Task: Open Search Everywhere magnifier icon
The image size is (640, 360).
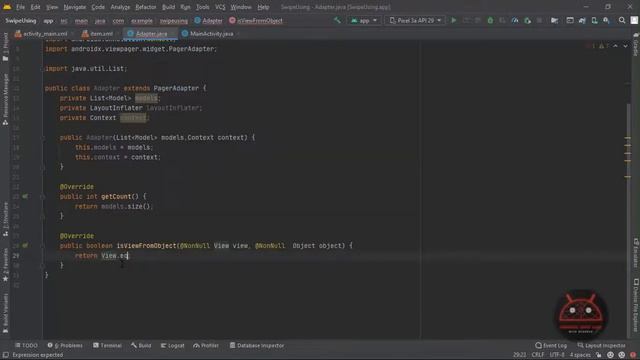Action: pyautogui.click(x=622, y=20)
